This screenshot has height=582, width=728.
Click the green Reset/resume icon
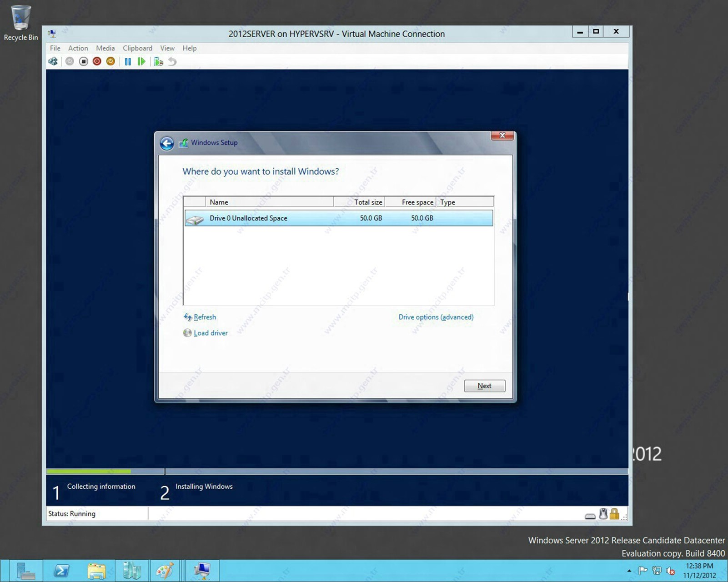[x=141, y=61]
